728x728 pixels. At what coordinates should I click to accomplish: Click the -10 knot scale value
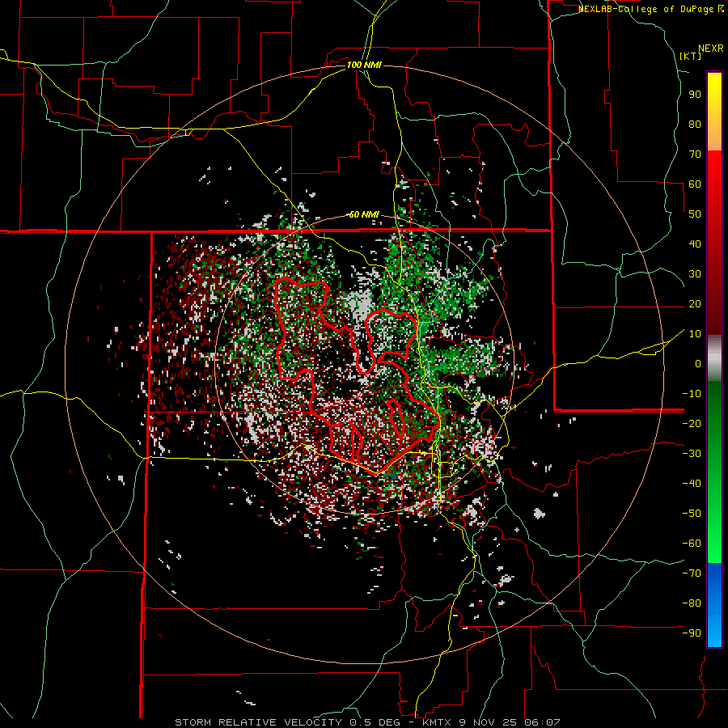pos(692,394)
